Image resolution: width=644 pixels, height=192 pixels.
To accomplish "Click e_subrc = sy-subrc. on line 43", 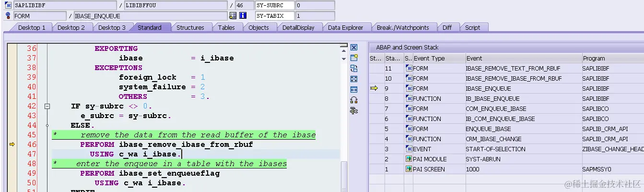I will tap(126, 116).
